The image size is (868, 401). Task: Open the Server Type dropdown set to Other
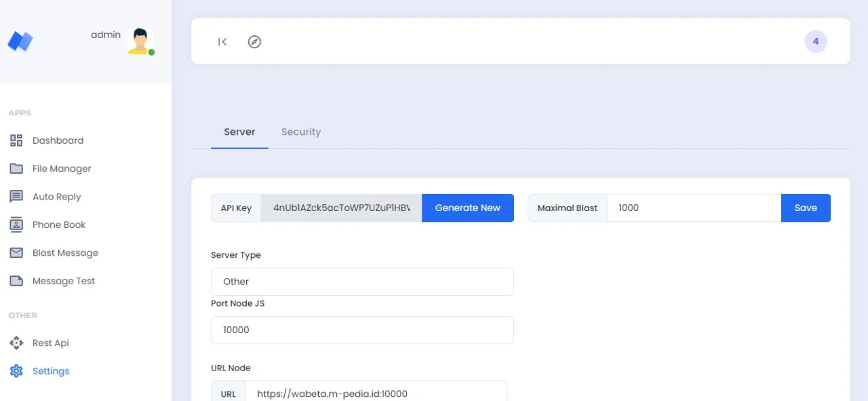coord(362,282)
